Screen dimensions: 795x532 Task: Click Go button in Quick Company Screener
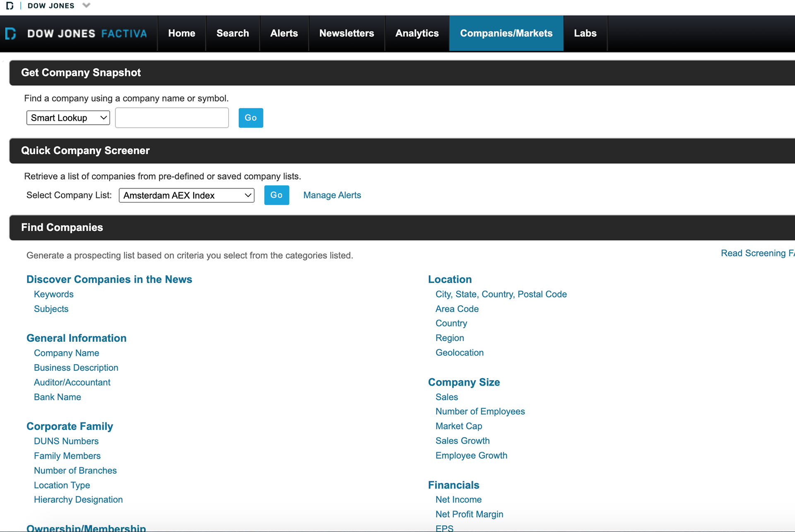point(277,195)
